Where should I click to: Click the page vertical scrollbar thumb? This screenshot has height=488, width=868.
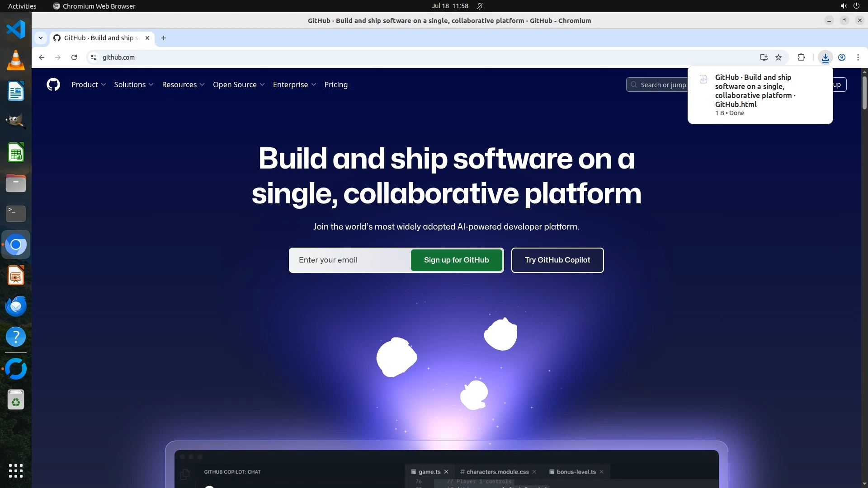point(864,93)
